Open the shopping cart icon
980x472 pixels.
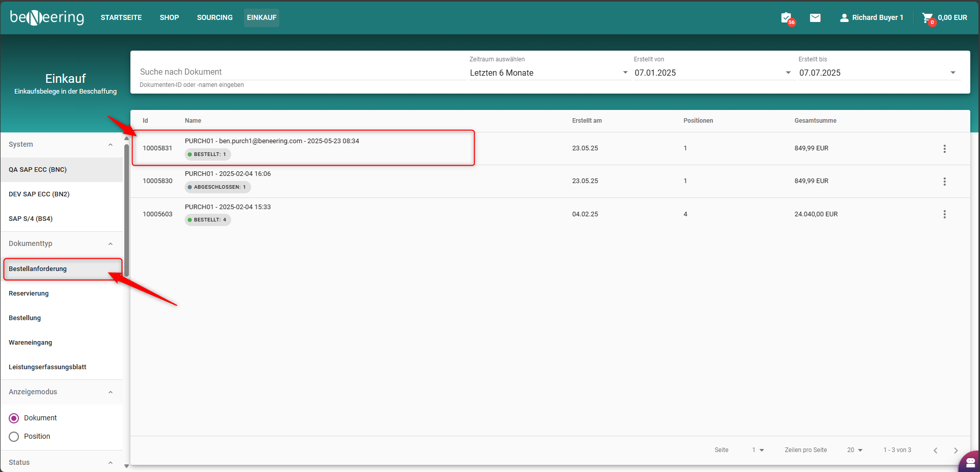[927, 18]
